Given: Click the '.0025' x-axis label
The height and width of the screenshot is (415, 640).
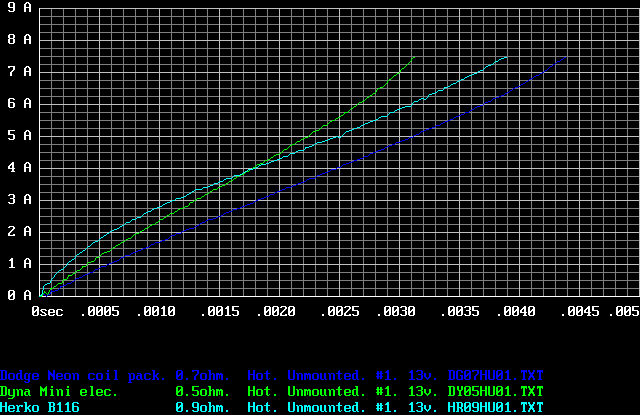Looking at the screenshot, I should point(340,312).
